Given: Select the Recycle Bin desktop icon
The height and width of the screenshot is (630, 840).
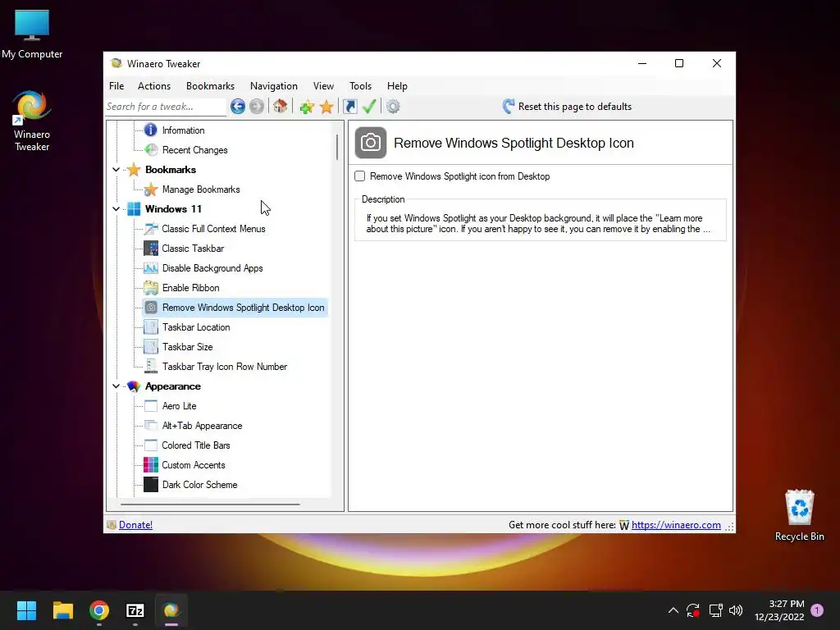Looking at the screenshot, I should point(799,515).
